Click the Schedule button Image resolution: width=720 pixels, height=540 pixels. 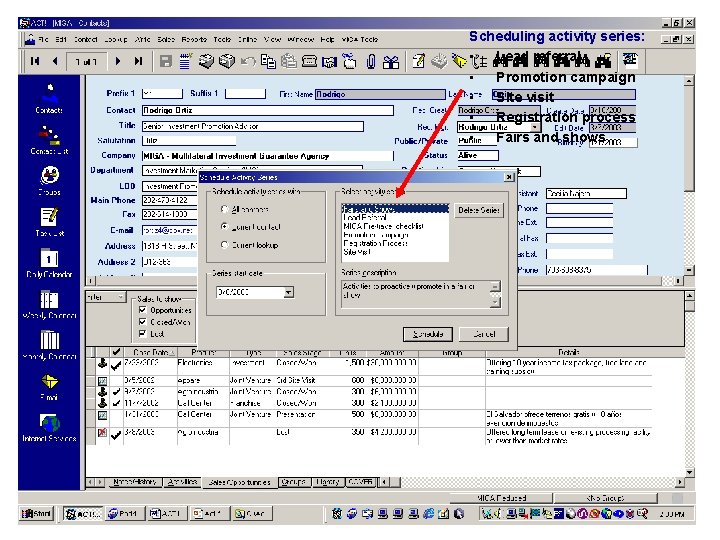(428, 334)
